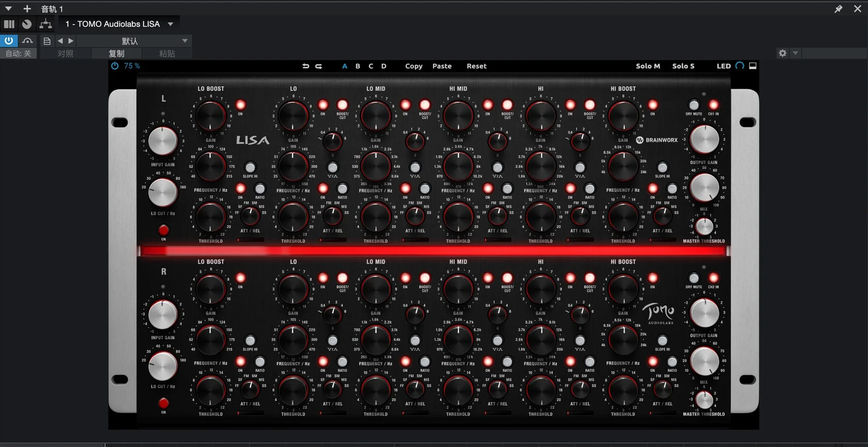Open the 默认 preset dropdown
Screen dimensions: 868x447
(134, 41)
